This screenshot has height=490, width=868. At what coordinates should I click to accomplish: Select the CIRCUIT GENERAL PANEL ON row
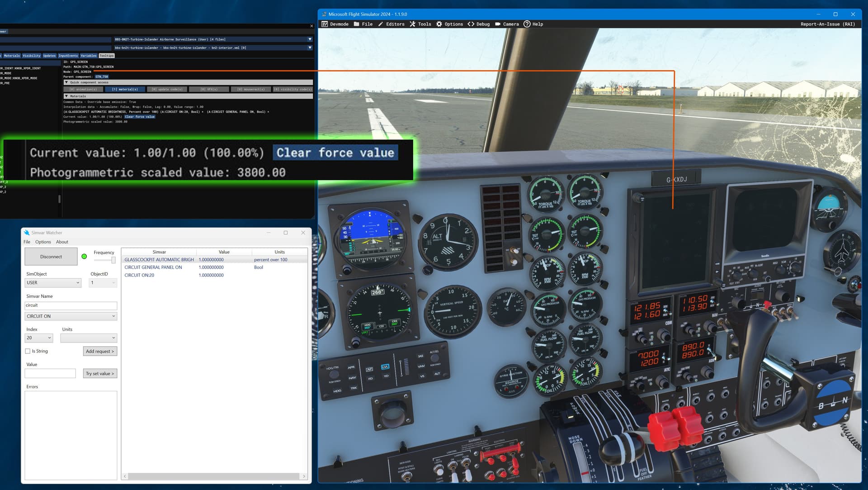(x=214, y=267)
